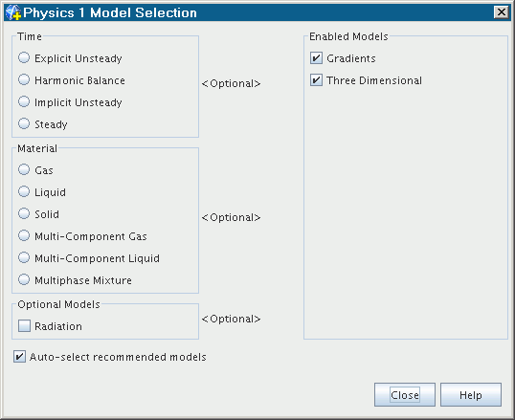Toggle Auto-select recommended models checkbox
The width and height of the screenshot is (515, 420).
point(19,357)
